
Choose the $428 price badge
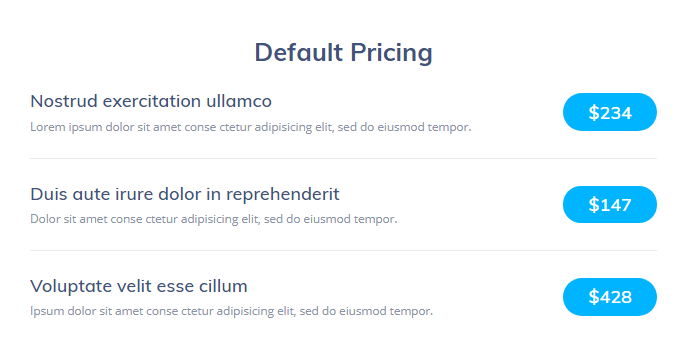coord(609,297)
